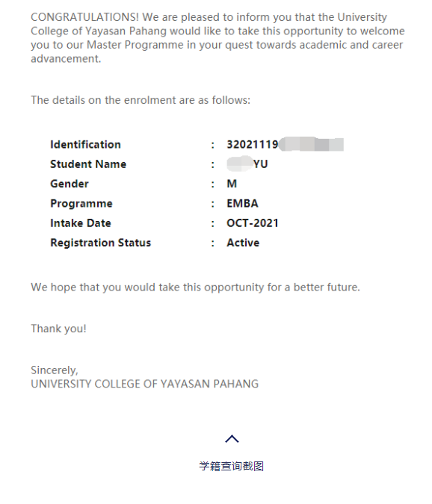The height and width of the screenshot is (504, 432).
Task: Click the 学籍查询截图 caption label
Action: click(x=231, y=466)
